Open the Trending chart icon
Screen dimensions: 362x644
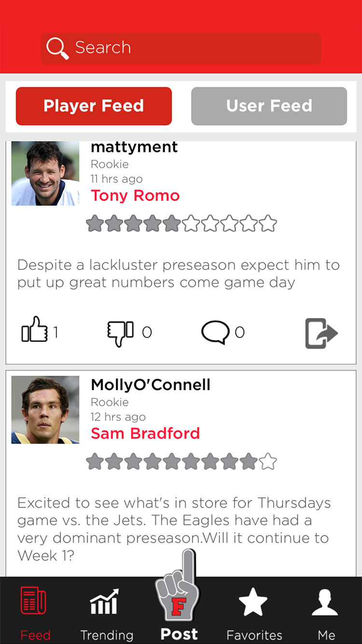(105, 602)
